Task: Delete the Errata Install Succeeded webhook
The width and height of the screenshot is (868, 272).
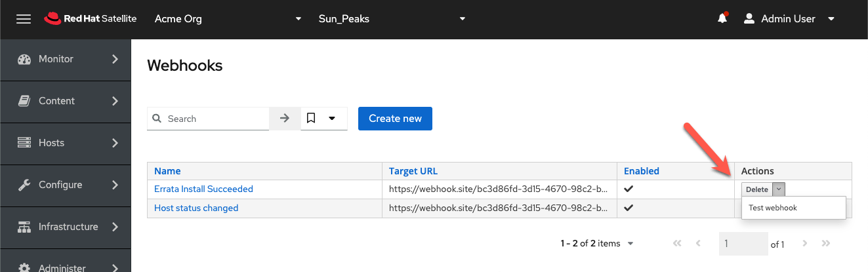Action: 757,189
